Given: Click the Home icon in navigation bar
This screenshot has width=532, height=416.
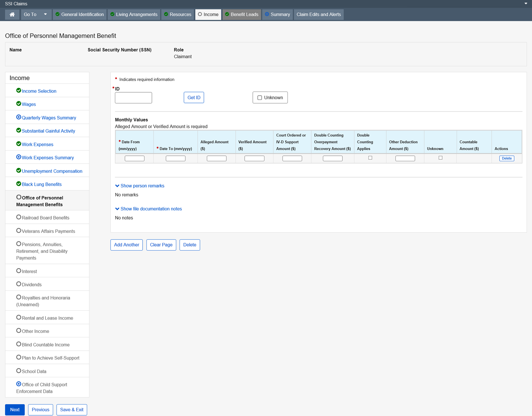Looking at the screenshot, I should 12,14.
